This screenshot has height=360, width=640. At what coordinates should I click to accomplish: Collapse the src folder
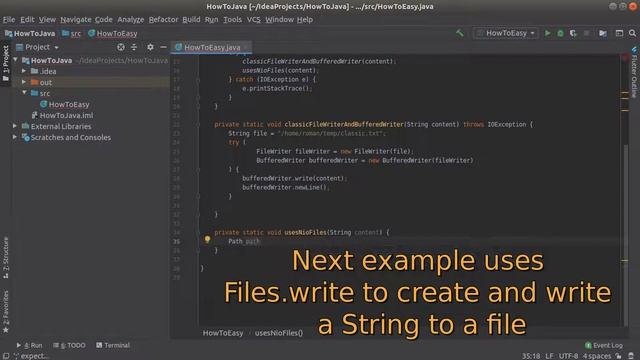(x=24, y=93)
